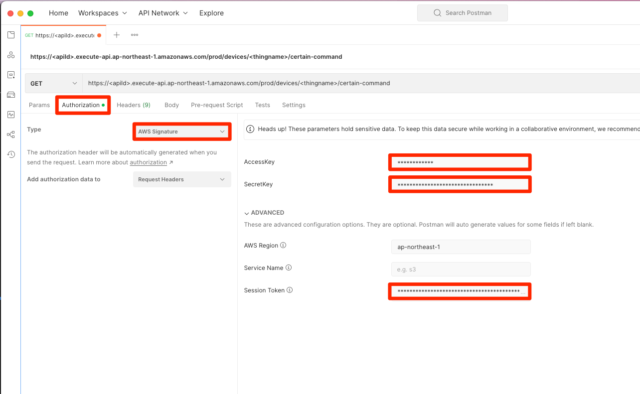This screenshot has height=394, width=640.
Task: Click the Session Token info icon
Action: (289, 290)
